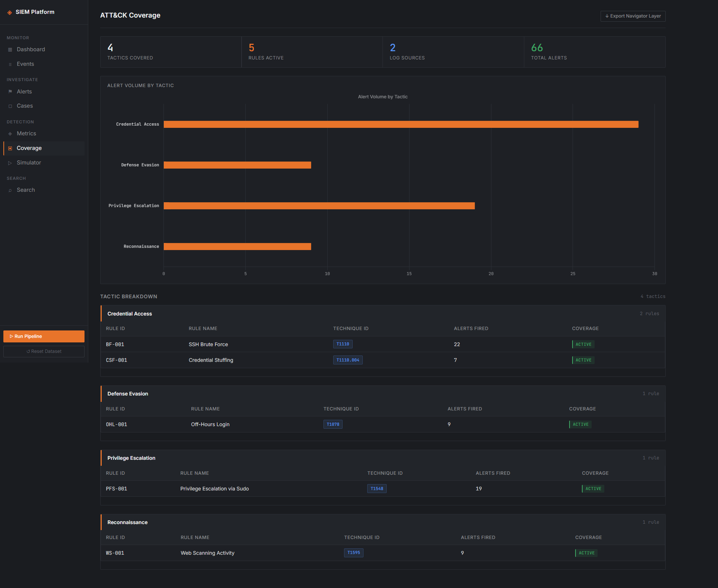Click technique tag T1548
This screenshot has width=718, height=588.
click(377, 489)
